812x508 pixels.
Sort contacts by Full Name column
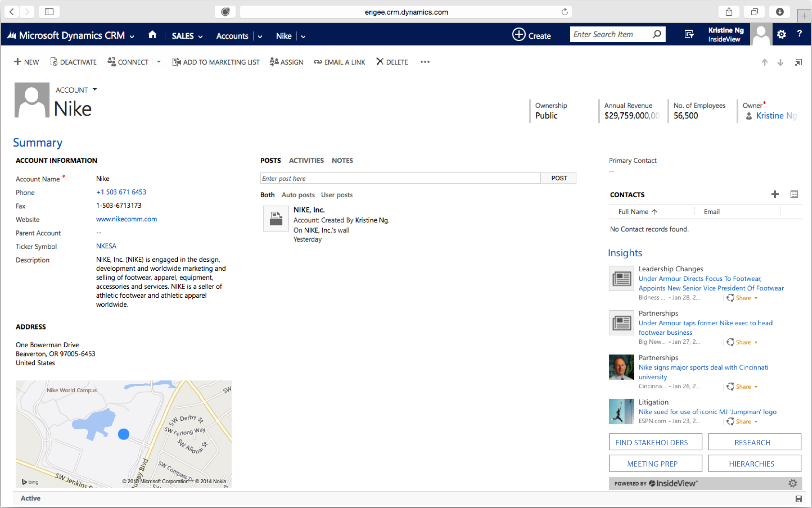pyautogui.click(x=637, y=211)
